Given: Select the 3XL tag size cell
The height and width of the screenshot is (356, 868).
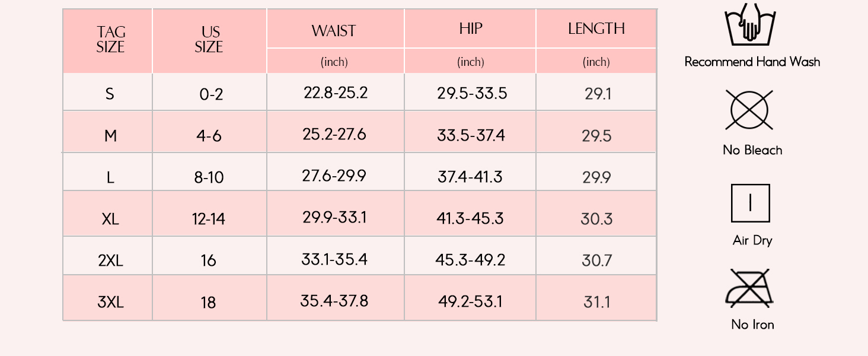Looking at the screenshot, I should 110,303.
